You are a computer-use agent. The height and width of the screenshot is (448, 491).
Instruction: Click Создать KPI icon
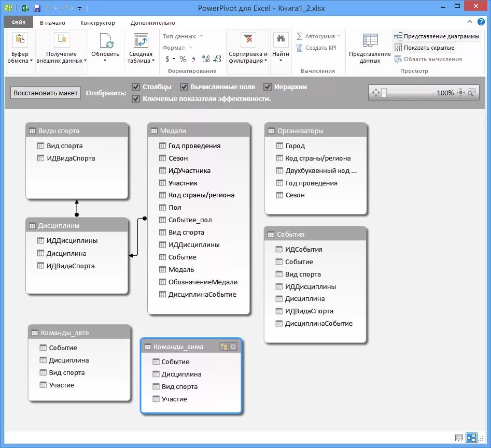[299, 48]
